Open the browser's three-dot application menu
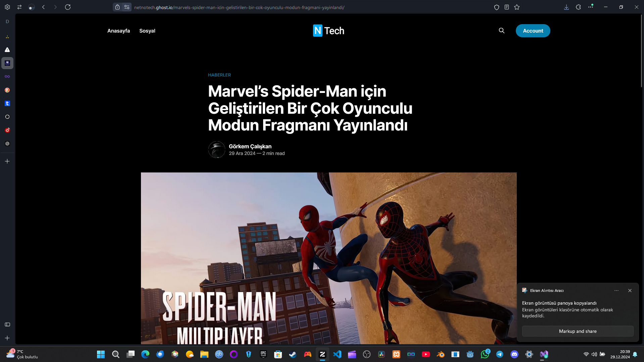Image resolution: width=644 pixels, height=362 pixels. [591, 7]
